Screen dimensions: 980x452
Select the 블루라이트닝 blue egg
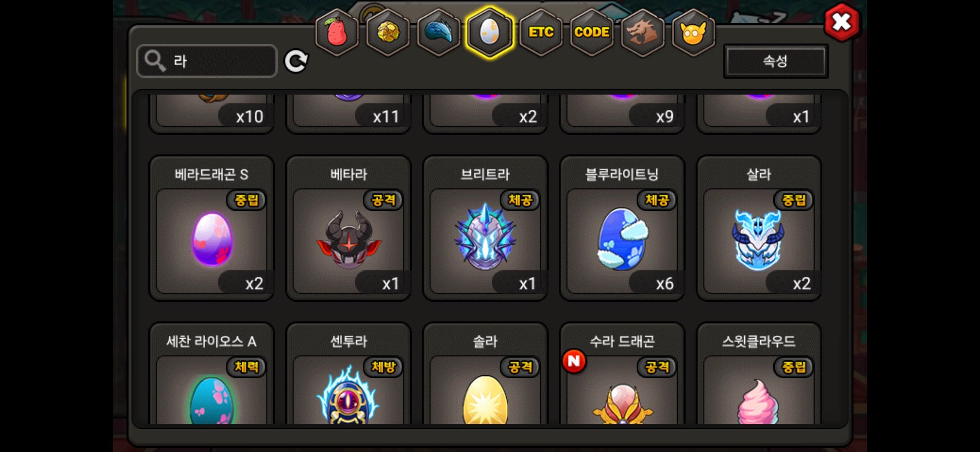(622, 228)
